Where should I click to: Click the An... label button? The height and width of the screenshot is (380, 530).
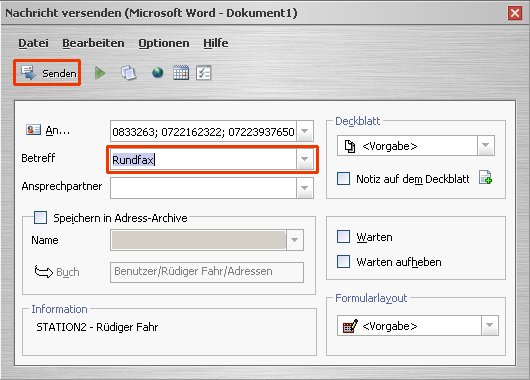pyautogui.click(x=57, y=130)
